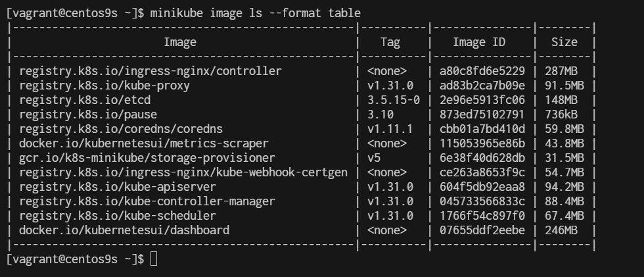This screenshot has height=277, width=644.
Task: Select the ingress-nginx/controller image name
Action: coord(150,71)
